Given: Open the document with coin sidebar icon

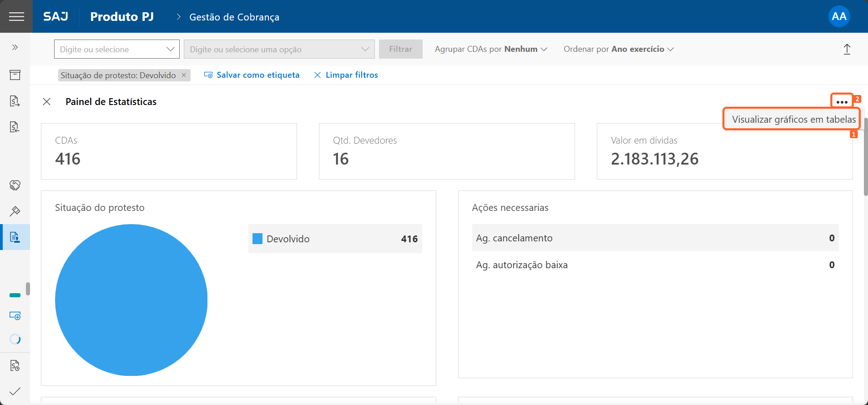Looking at the screenshot, I should (15, 365).
